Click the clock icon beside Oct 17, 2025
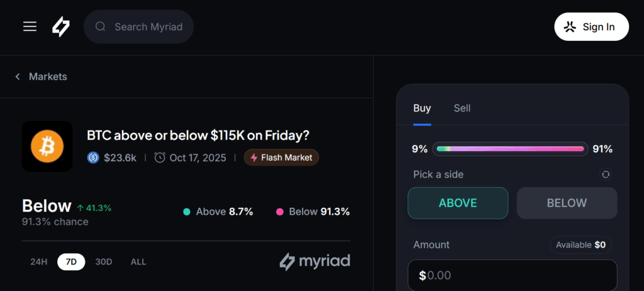Image resolution: width=644 pixels, height=291 pixels. coord(160,157)
